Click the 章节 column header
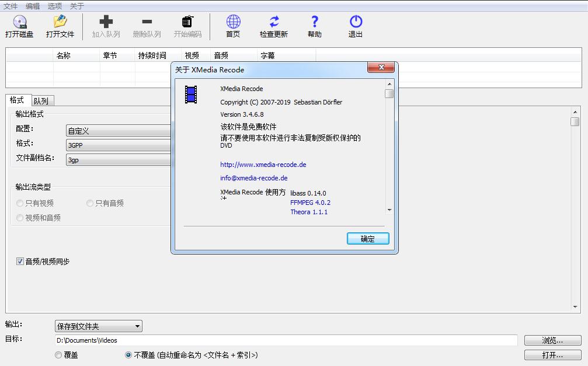The width and height of the screenshot is (588, 366). [117, 55]
